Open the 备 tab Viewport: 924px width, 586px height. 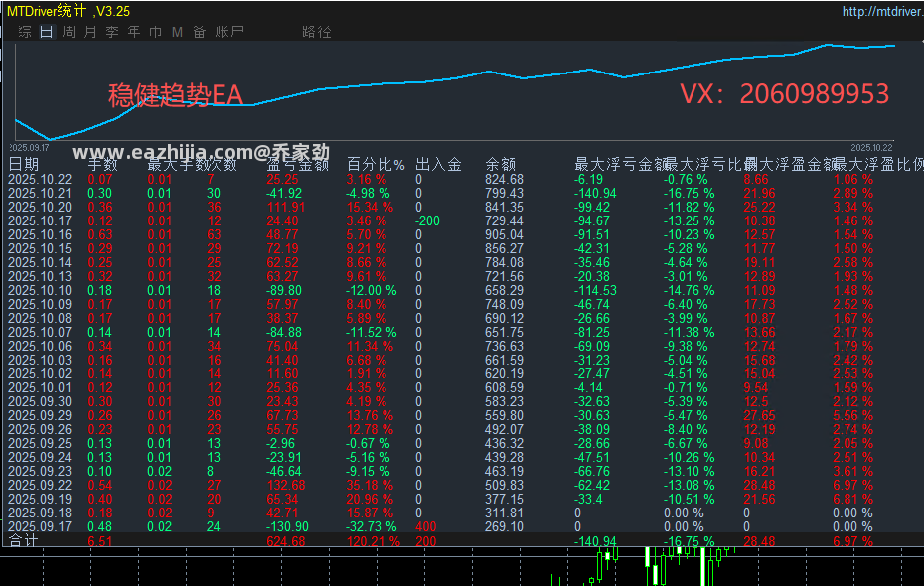pyautogui.click(x=199, y=32)
